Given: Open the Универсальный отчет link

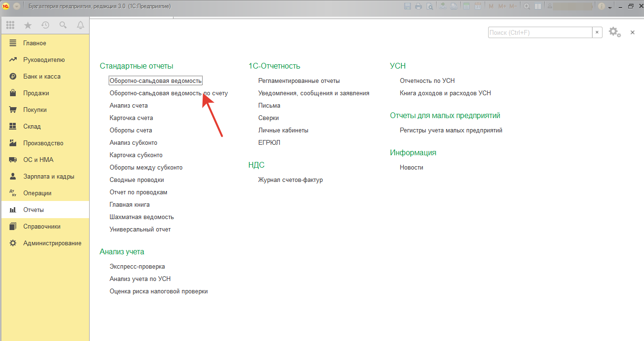Looking at the screenshot, I should 140,229.
